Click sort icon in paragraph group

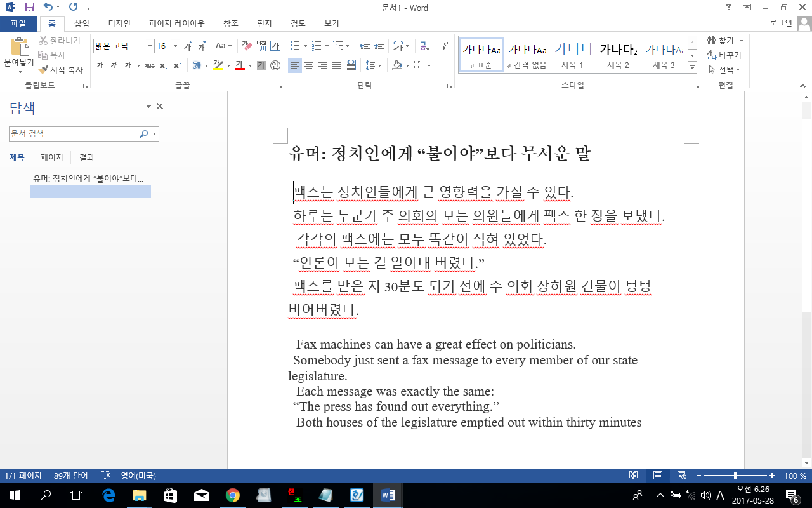[x=425, y=46]
